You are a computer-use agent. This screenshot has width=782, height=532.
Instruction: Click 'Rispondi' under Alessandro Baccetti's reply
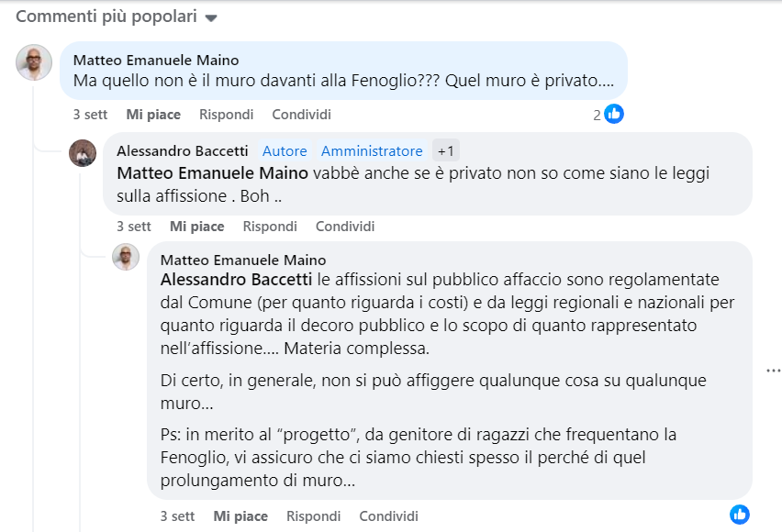tap(270, 227)
